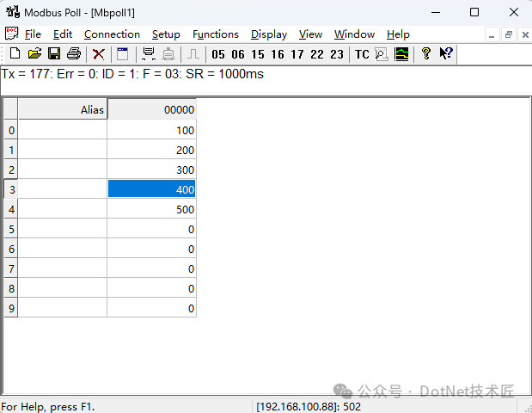Open function 15 write multiple coils
The image size is (532, 413).
pyautogui.click(x=258, y=54)
